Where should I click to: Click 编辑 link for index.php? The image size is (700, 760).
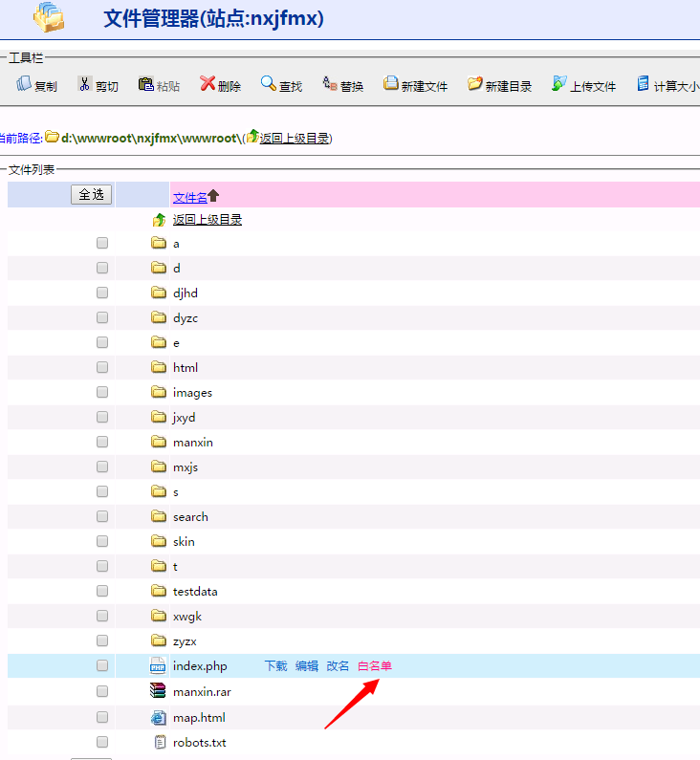[306, 665]
